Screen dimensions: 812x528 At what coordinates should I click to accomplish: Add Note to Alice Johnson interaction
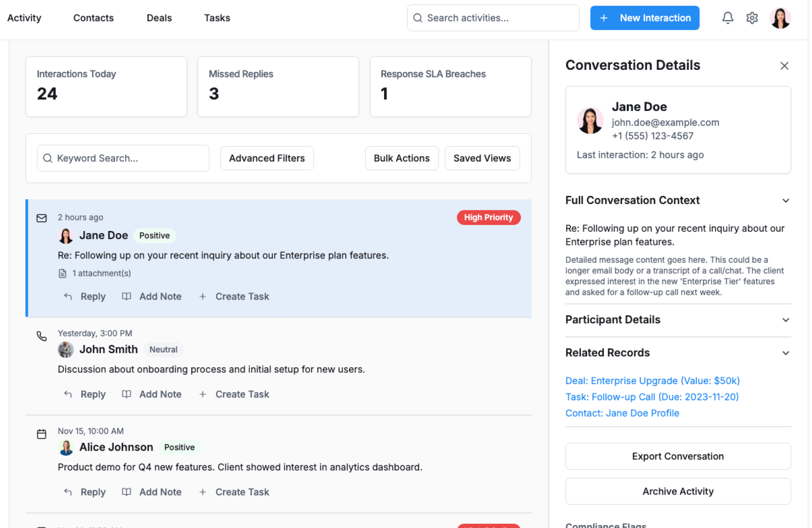151,492
